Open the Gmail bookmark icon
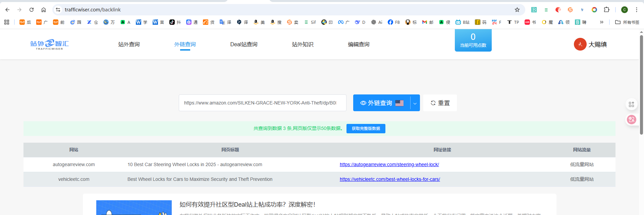Image resolution: width=644 pixels, height=215 pixels. 425,22
